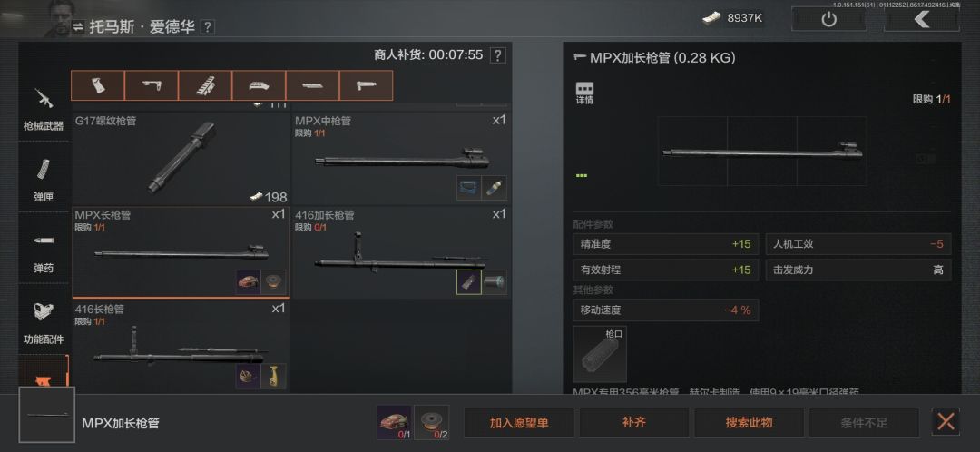Choose the rail handguard filter tab
Image resolution: width=980 pixels, height=452 pixels.
[205, 85]
